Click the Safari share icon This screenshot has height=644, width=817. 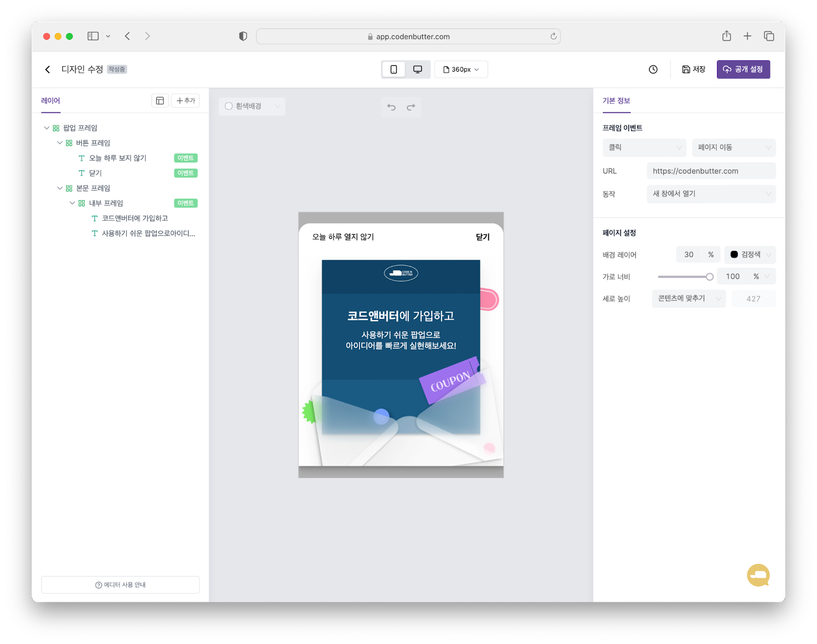tap(727, 36)
